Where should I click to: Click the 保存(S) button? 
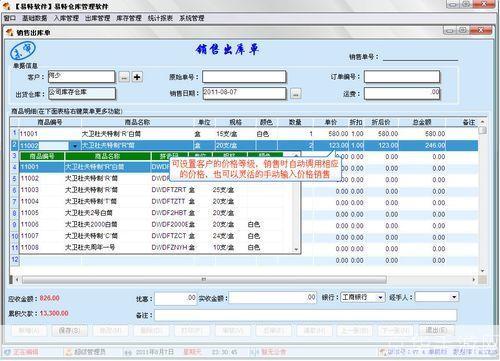pyautogui.click(x=69, y=330)
